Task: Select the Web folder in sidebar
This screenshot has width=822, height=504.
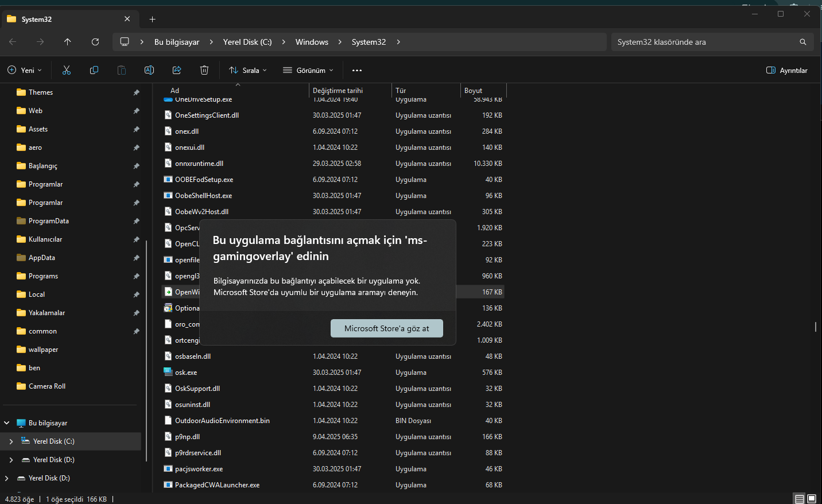Action: pos(36,111)
